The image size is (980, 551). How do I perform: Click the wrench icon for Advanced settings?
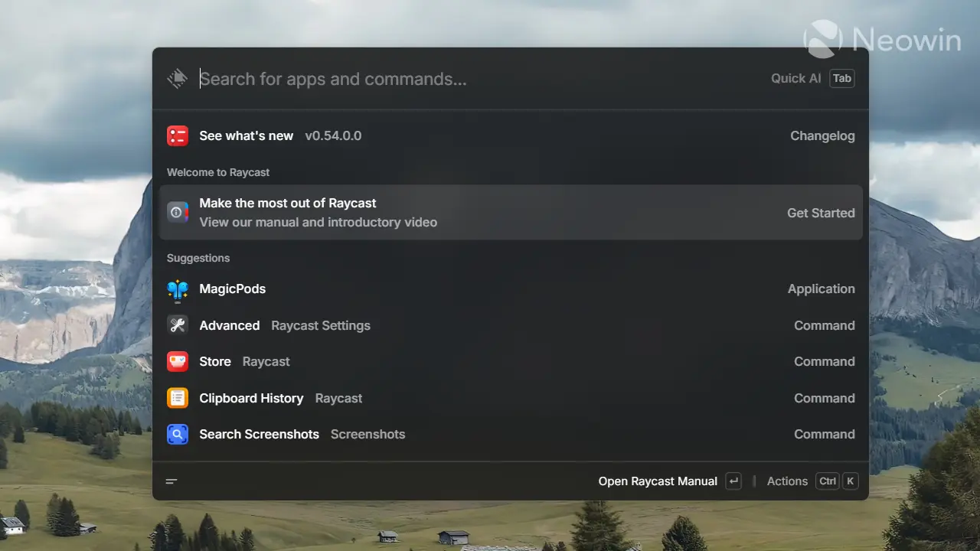tap(177, 325)
